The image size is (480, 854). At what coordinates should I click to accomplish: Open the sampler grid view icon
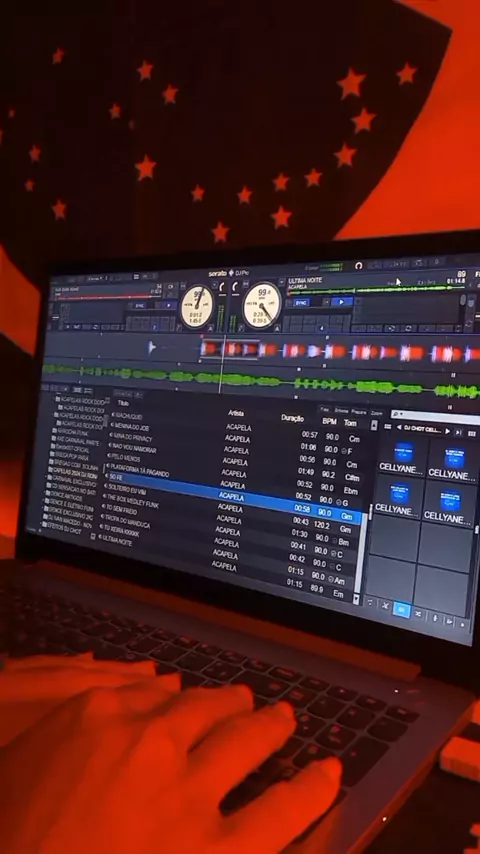pyautogui.click(x=472, y=434)
